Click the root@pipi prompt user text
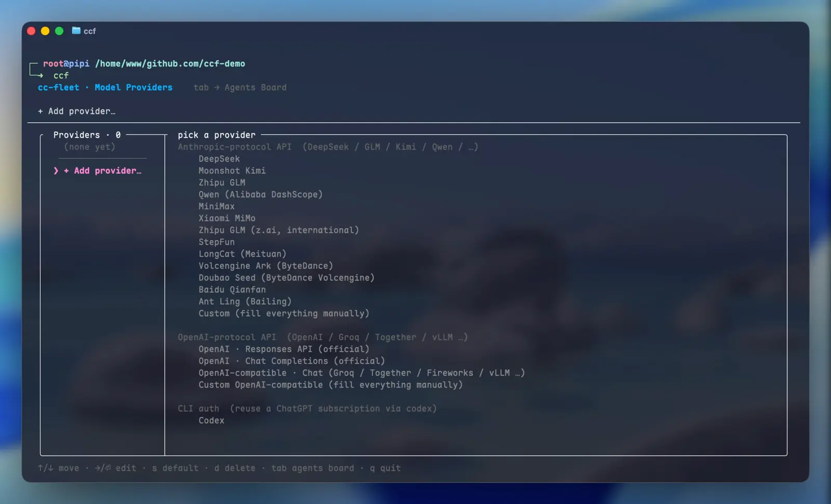The width and height of the screenshot is (831, 504). coord(66,64)
